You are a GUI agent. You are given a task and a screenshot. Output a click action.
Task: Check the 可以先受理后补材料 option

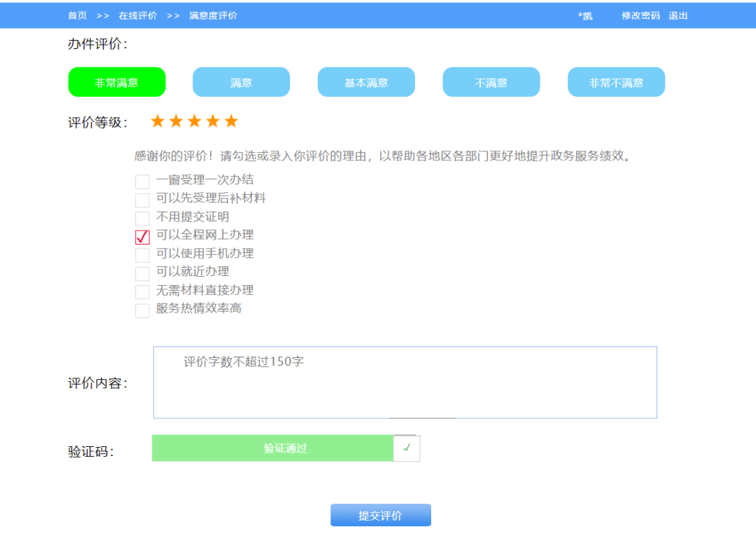[142, 199]
